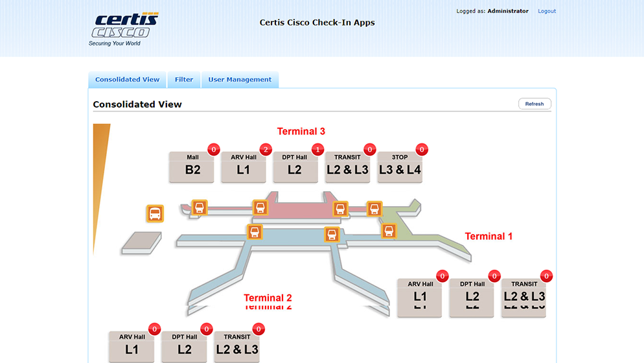644x363 pixels.
Task: Click the standalone bus icon left of the map
Action: (155, 214)
